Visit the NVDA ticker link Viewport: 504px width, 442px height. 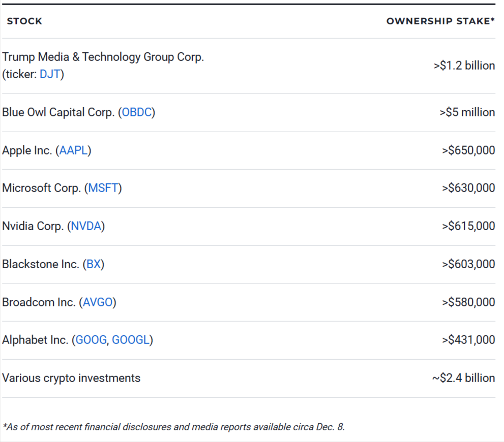(86, 226)
